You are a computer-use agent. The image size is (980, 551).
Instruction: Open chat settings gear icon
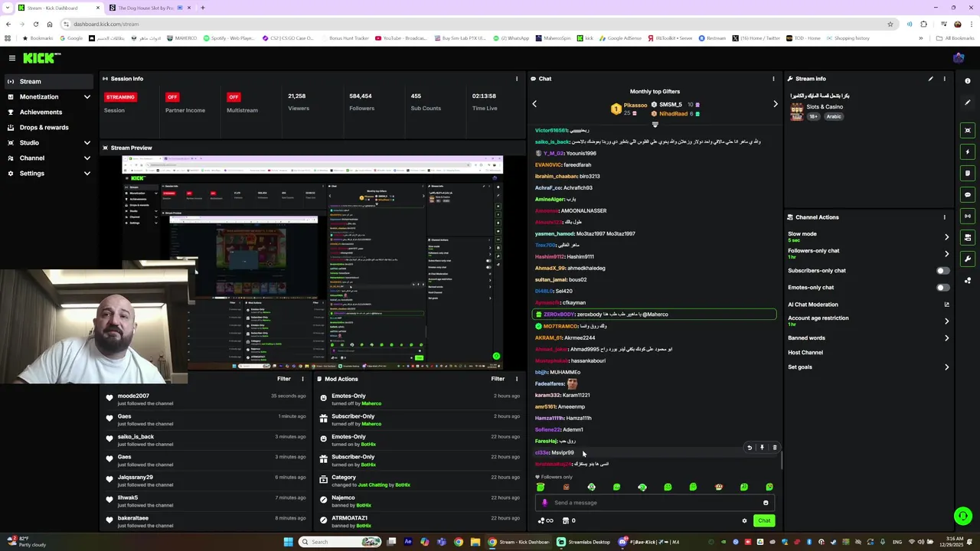(x=744, y=521)
